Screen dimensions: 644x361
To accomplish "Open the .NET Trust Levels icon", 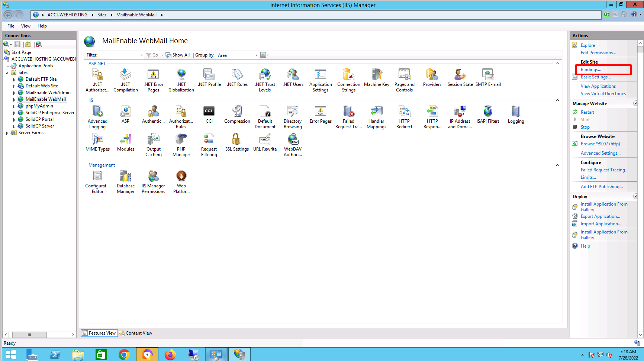I will pos(265,80).
